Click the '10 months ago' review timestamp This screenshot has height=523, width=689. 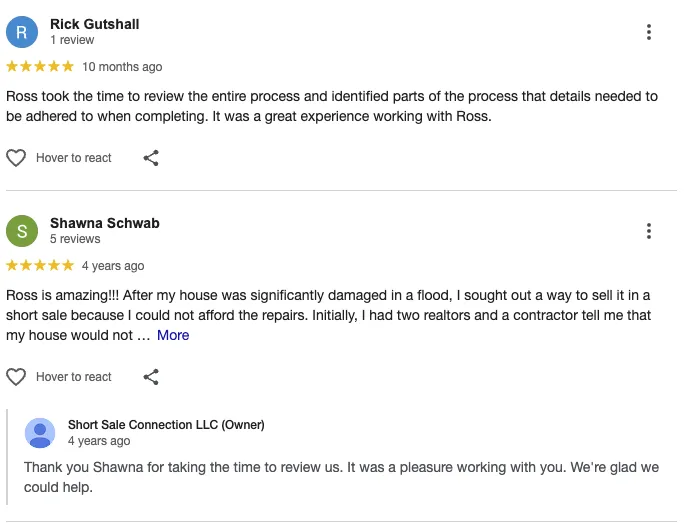pos(122,67)
